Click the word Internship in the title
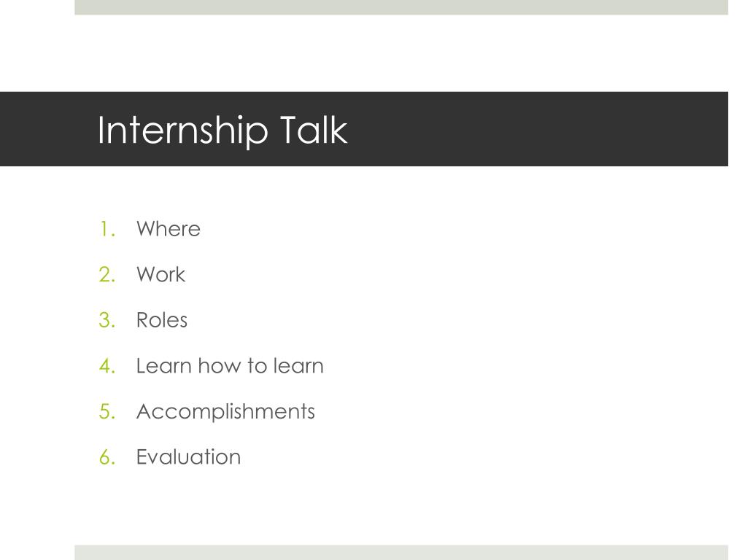747x560 pixels. click(x=182, y=130)
